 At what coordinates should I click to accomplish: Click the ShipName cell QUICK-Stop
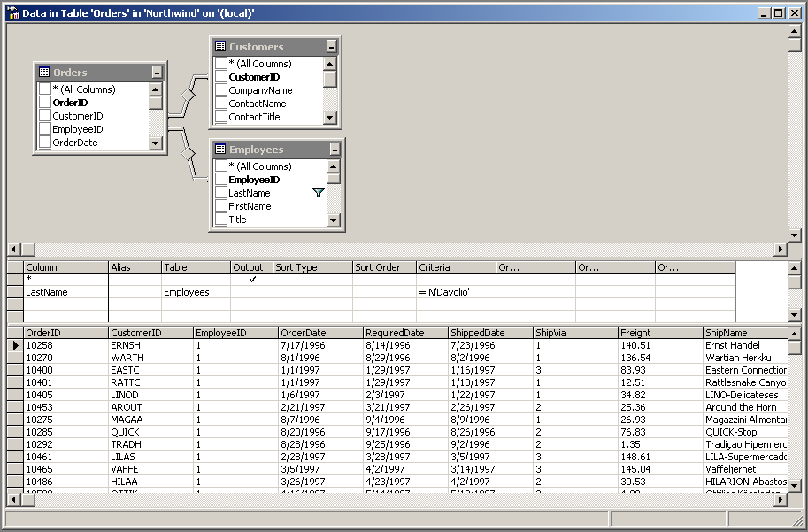tap(745, 432)
